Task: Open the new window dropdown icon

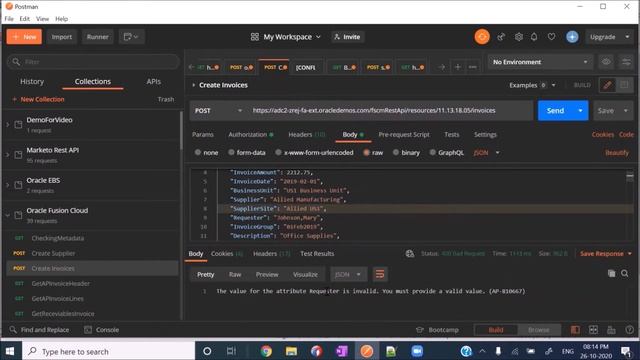Action: click(x=131, y=37)
